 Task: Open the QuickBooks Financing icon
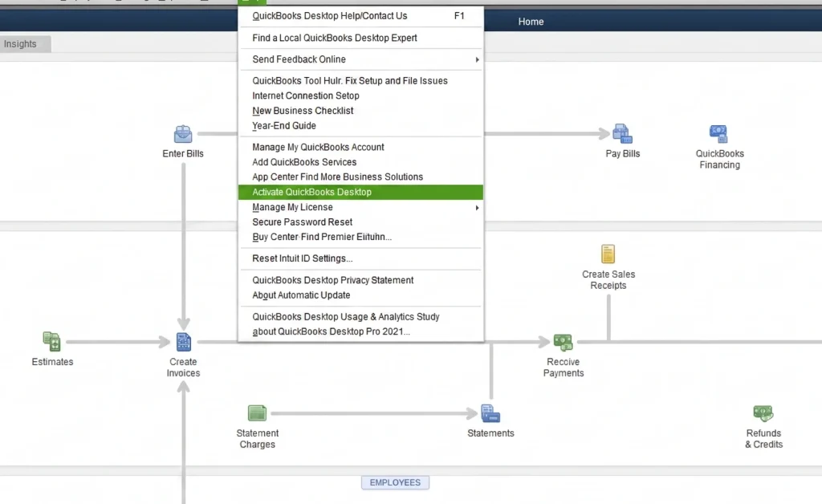coord(718,134)
